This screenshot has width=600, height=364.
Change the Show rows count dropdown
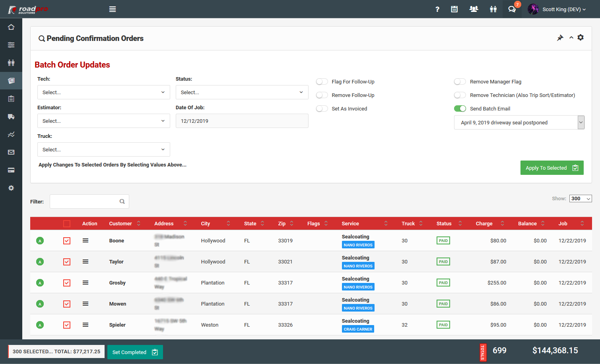(581, 199)
